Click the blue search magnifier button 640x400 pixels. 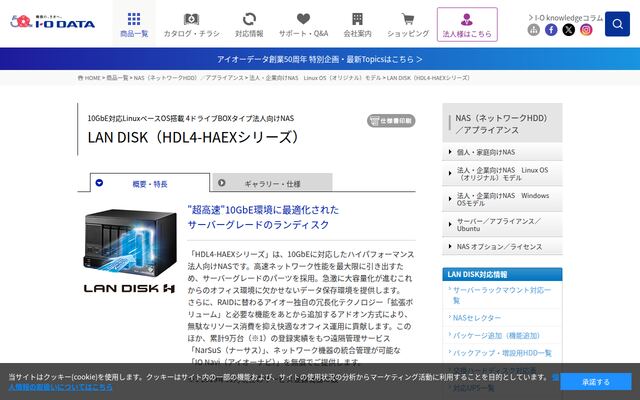pos(617,24)
